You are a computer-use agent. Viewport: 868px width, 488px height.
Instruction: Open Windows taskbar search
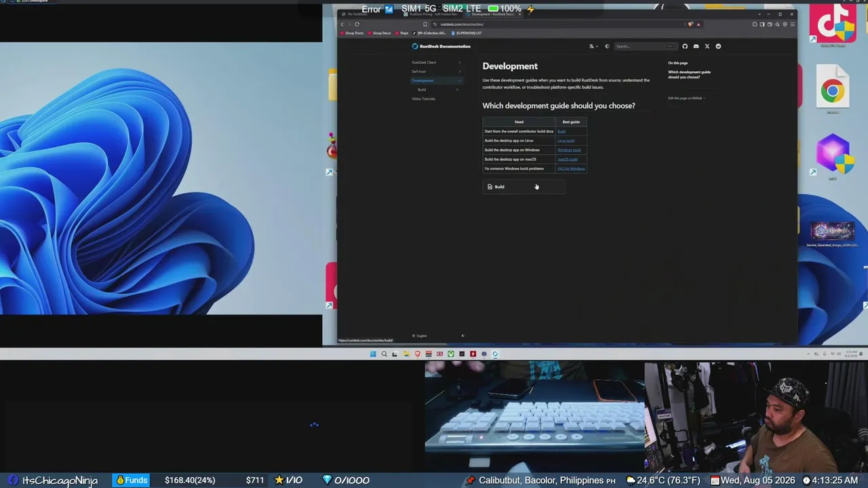[x=384, y=354]
